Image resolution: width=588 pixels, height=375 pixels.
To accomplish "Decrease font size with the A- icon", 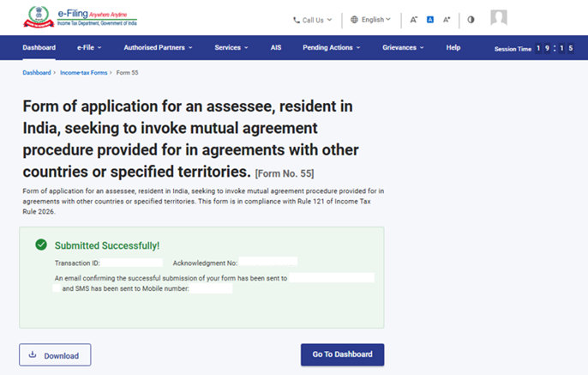I will 414,20.
